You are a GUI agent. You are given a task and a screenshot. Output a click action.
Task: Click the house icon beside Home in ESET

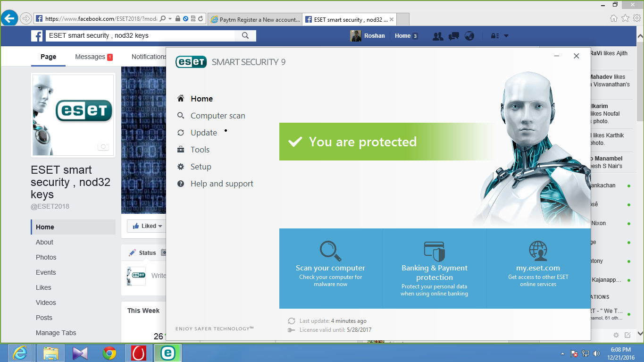pyautogui.click(x=181, y=99)
